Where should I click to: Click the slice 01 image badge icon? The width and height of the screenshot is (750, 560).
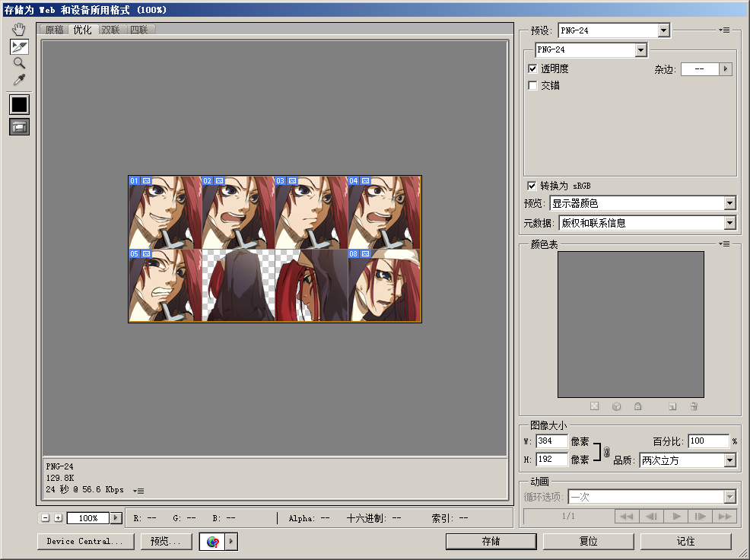(x=146, y=181)
